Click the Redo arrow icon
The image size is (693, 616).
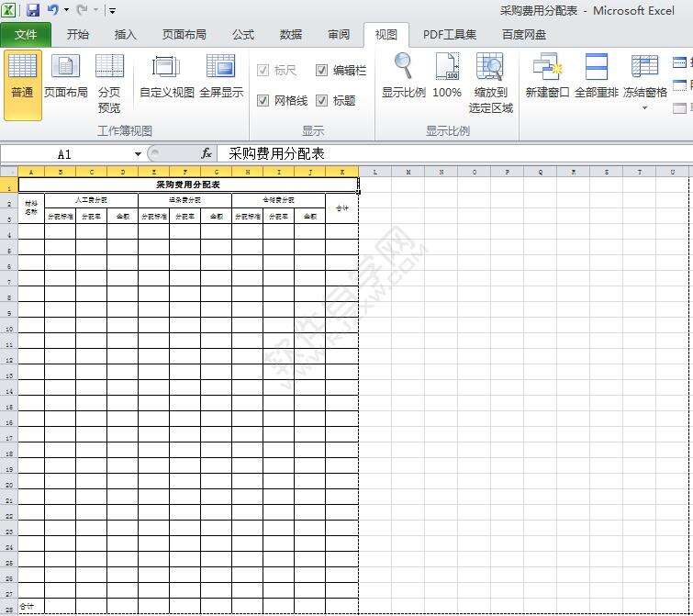click(82, 10)
